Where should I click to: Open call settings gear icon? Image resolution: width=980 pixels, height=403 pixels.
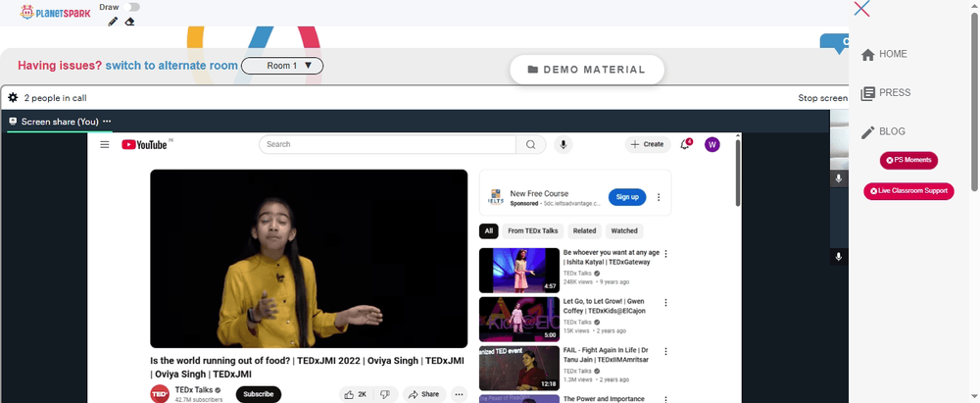(x=13, y=98)
